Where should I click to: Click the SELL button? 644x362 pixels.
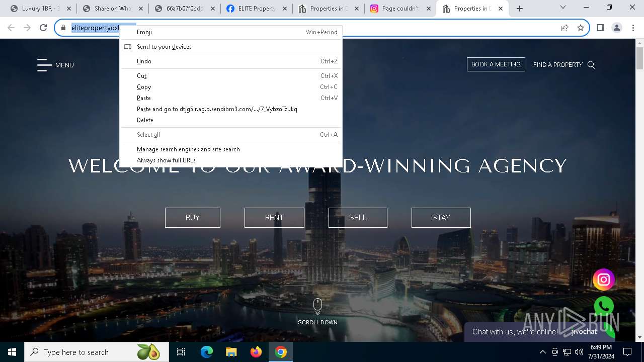(x=358, y=218)
